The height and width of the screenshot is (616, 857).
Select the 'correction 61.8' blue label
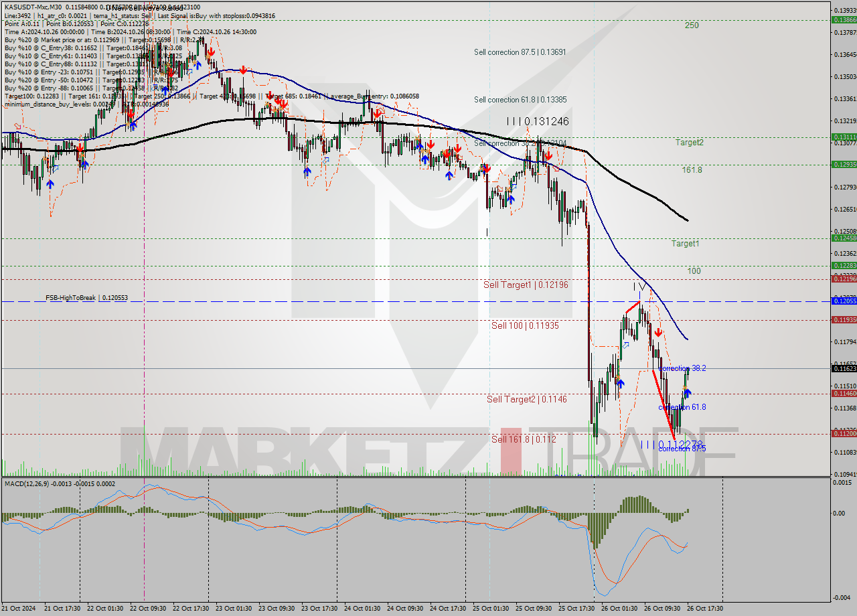point(682,407)
